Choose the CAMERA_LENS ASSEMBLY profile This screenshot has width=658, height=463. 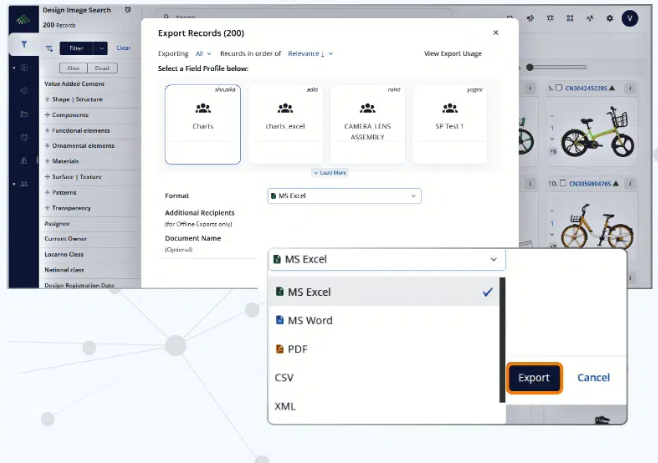coord(367,124)
